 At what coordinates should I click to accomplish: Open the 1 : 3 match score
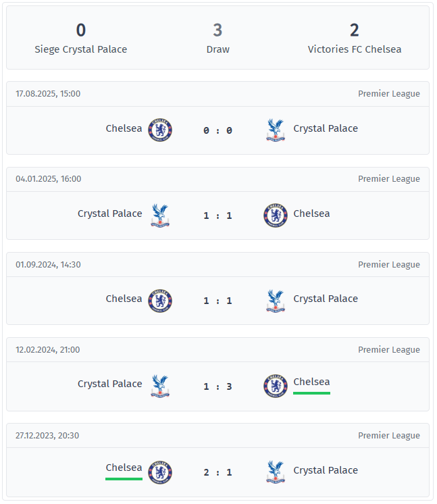click(217, 386)
